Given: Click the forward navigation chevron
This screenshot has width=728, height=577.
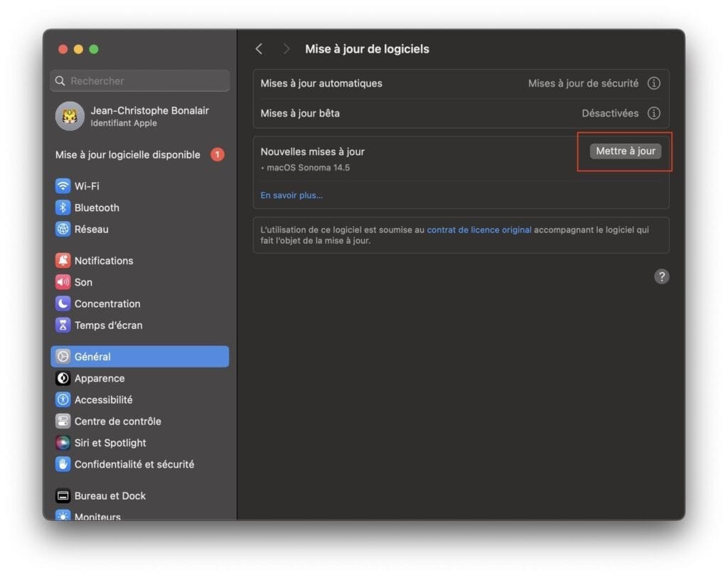Looking at the screenshot, I should pyautogui.click(x=286, y=49).
